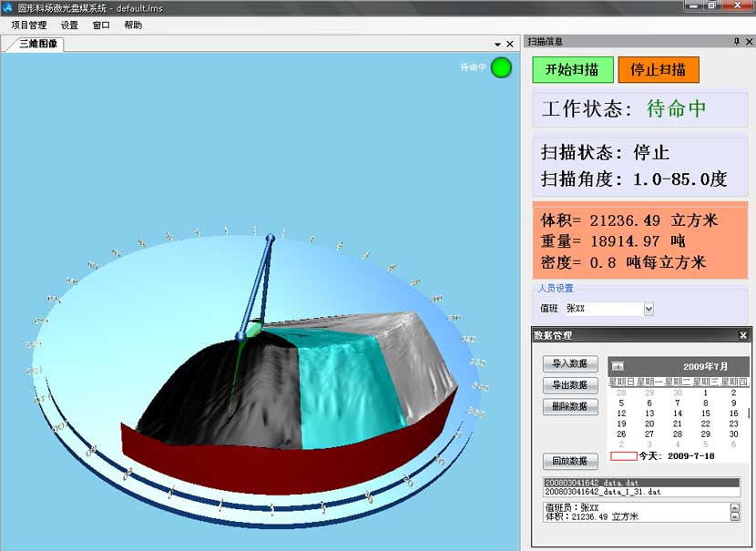Click the green standby status indicator
The width and height of the screenshot is (756, 551).
[501, 67]
